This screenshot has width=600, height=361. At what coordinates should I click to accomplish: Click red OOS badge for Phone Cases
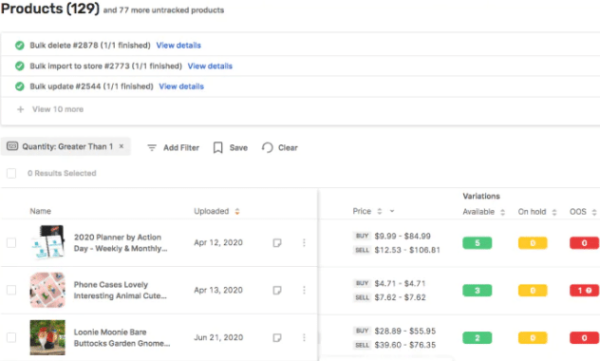(584, 291)
